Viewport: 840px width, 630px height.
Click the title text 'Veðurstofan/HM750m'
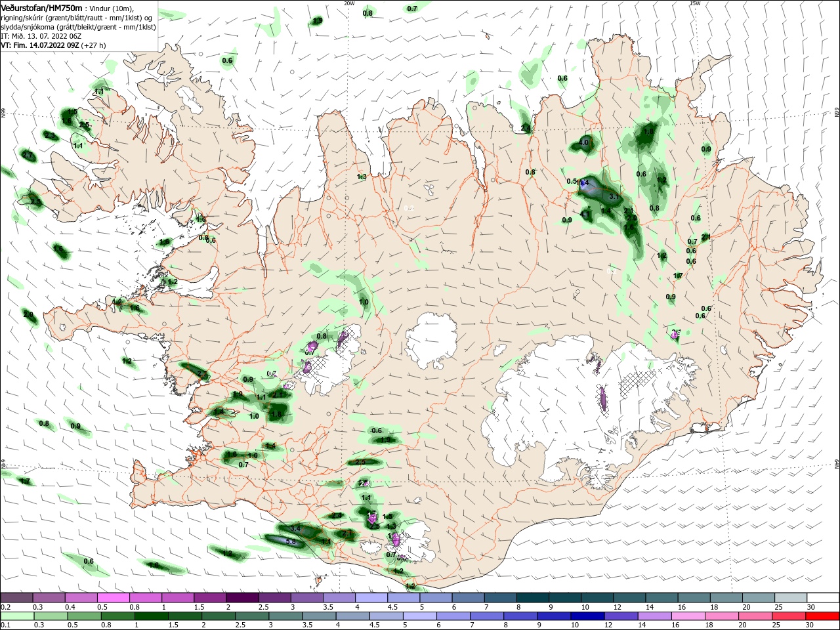(42, 8)
